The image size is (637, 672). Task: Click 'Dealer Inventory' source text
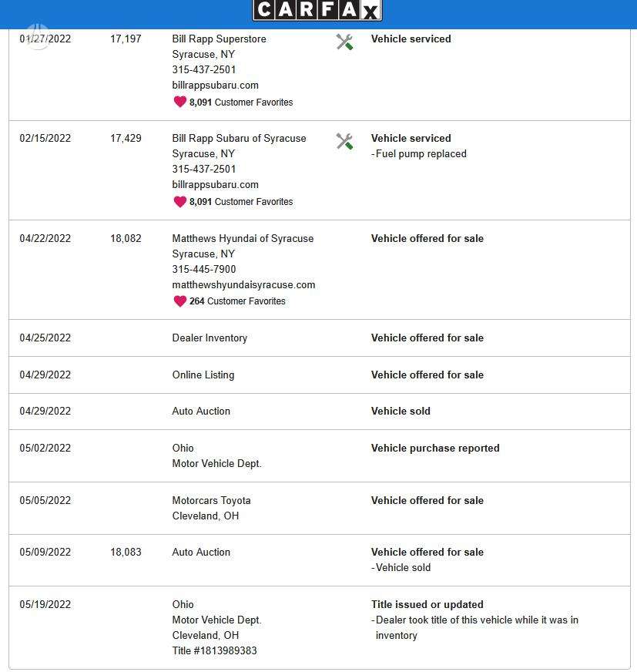pos(210,338)
